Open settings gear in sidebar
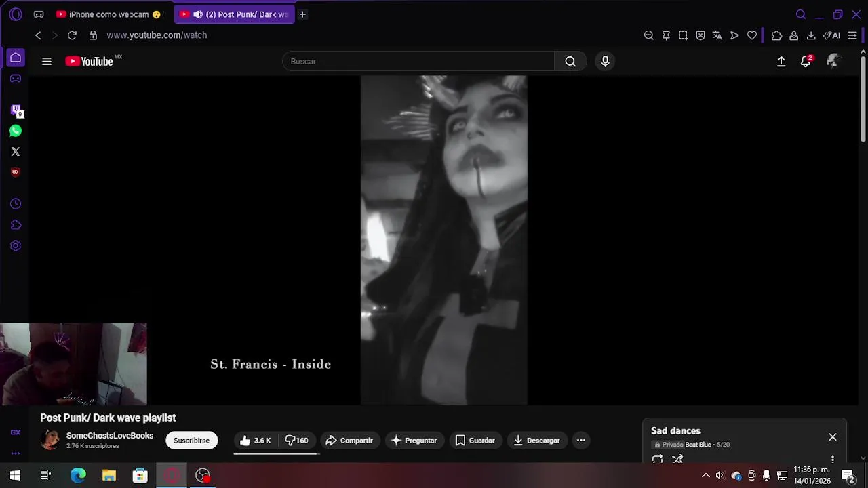Screen dimensions: 868x488 click(16, 246)
